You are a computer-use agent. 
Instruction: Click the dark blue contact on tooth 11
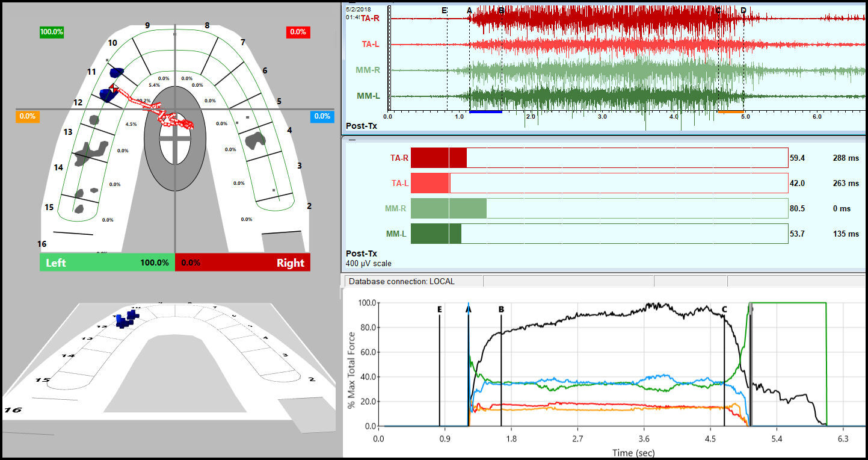(x=115, y=72)
